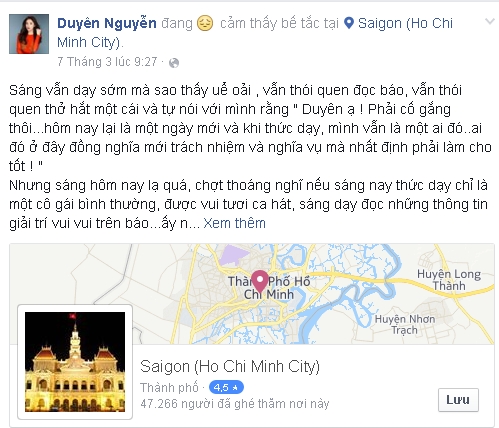Click the purple shaded area on map
This screenshot has height=428, width=499.
(232, 255)
